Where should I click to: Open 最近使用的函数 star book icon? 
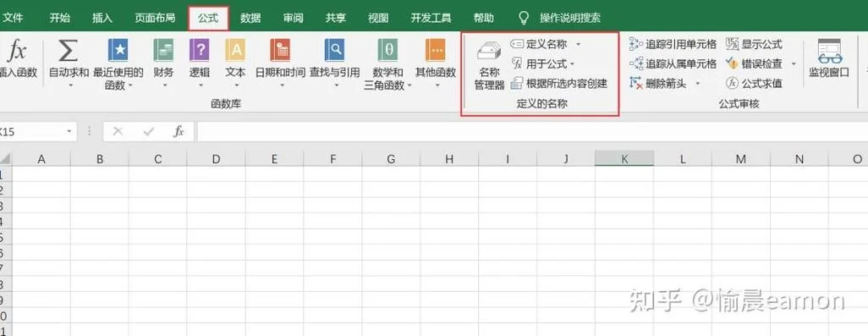pos(118,51)
